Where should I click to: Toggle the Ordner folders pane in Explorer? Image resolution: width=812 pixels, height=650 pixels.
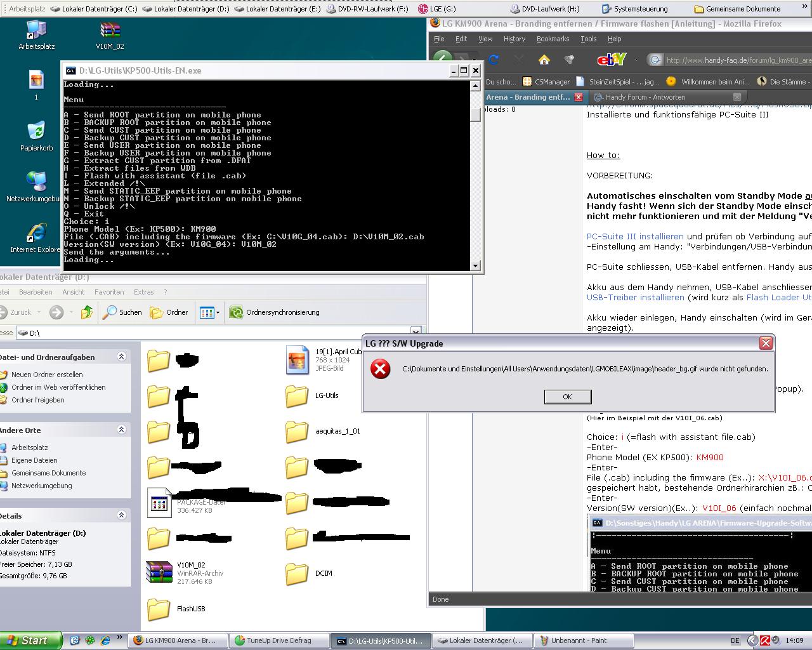[x=169, y=312]
